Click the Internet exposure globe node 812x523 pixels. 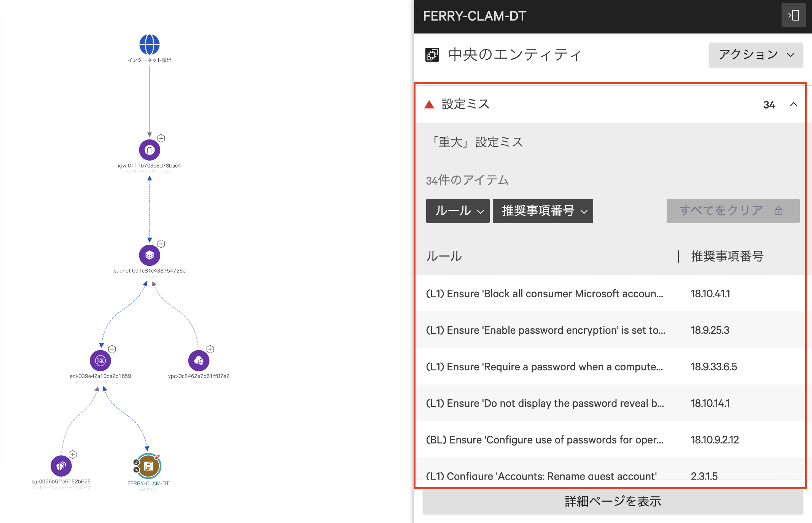(150, 45)
